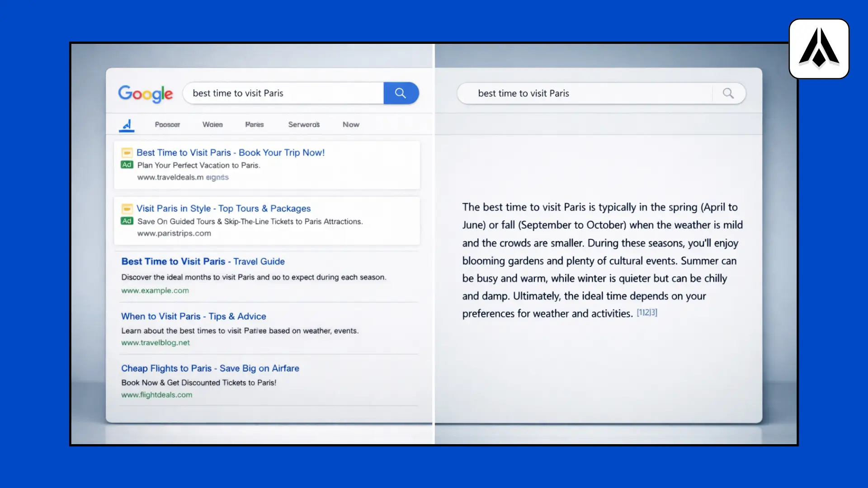Viewport: 868px width, 488px height.
Task: Open When to Visit Paris Tips & Advice
Action: click(193, 317)
